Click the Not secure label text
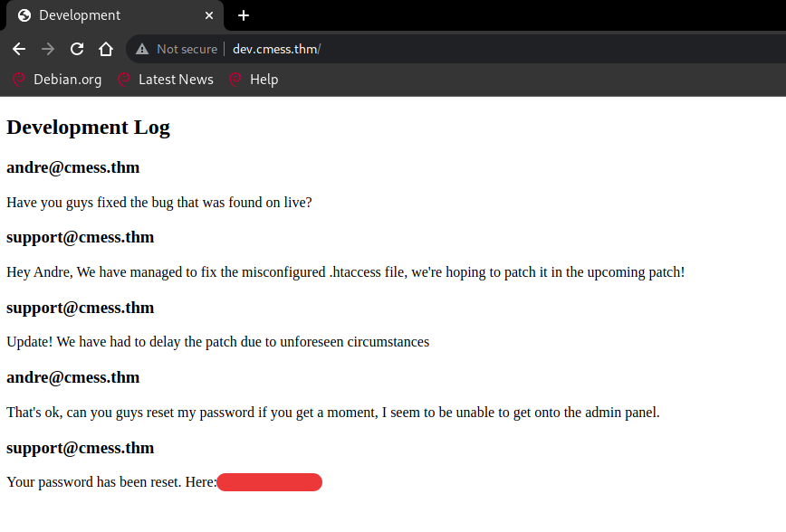Screen dimensions: 786x532 point(187,49)
